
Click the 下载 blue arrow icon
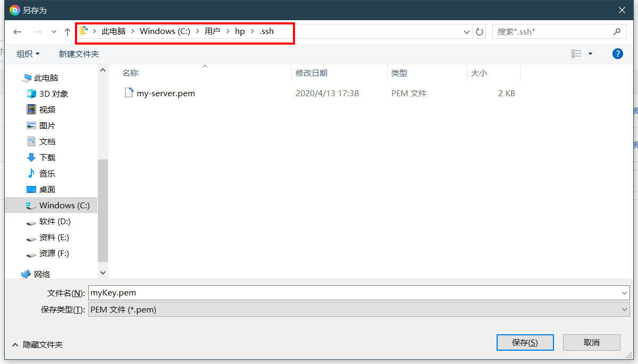(31, 157)
